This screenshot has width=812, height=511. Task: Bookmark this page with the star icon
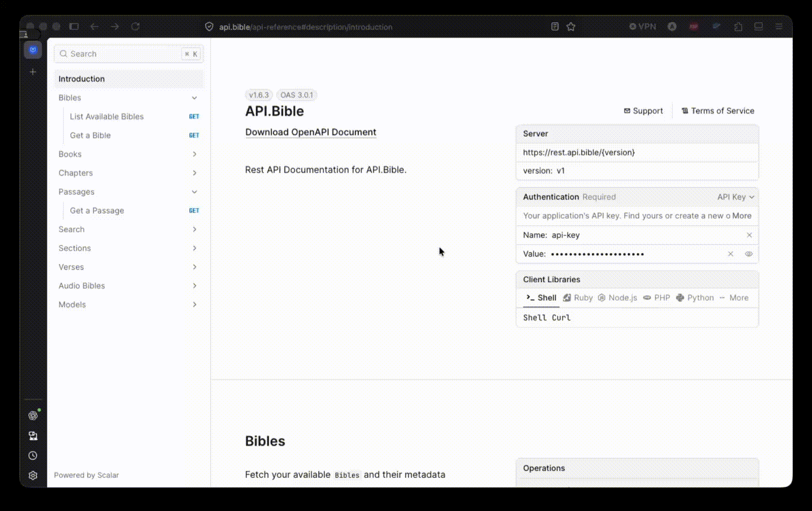tap(571, 26)
